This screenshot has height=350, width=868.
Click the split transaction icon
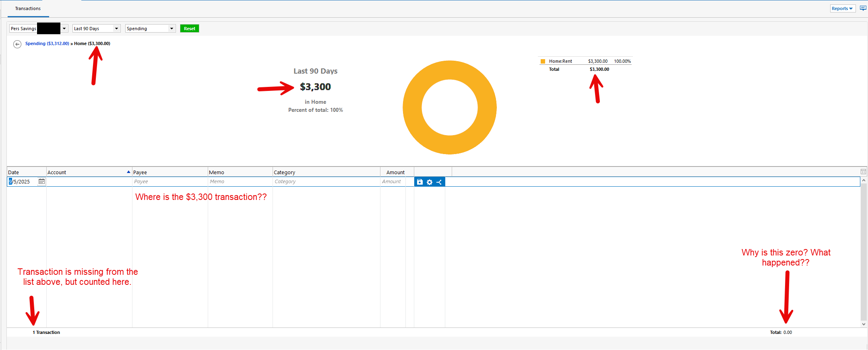click(x=439, y=182)
